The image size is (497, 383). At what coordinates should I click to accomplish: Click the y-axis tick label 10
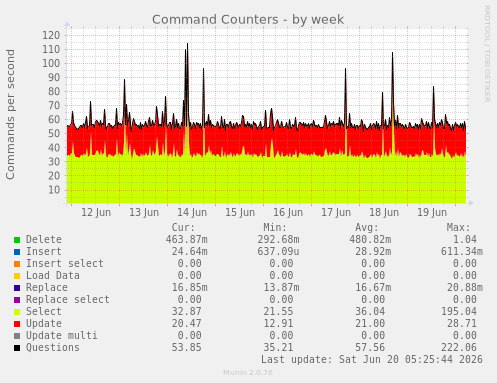coord(54,190)
